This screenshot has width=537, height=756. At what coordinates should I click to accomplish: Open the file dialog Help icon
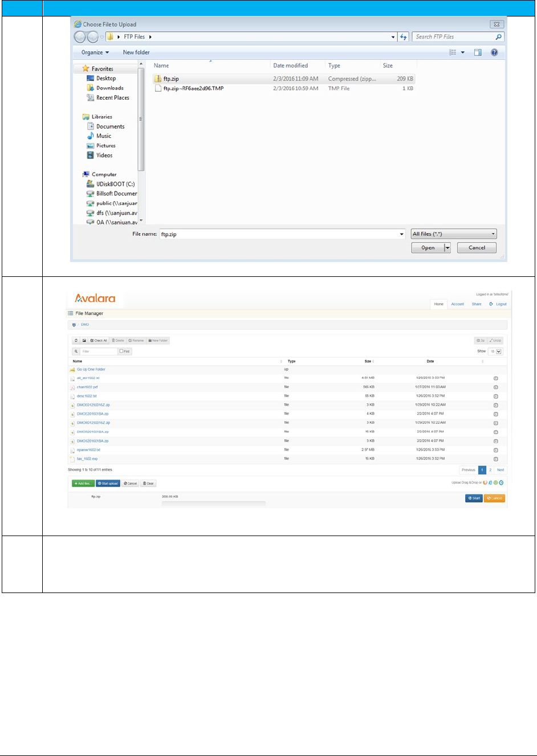494,52
